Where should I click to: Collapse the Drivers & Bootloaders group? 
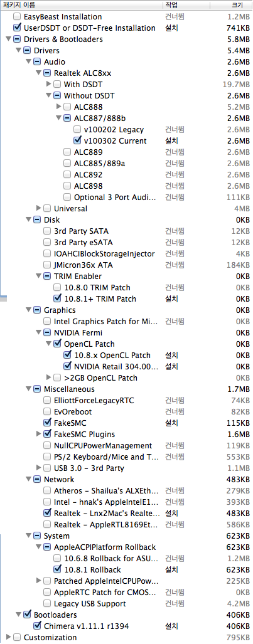tap(9, 40)
